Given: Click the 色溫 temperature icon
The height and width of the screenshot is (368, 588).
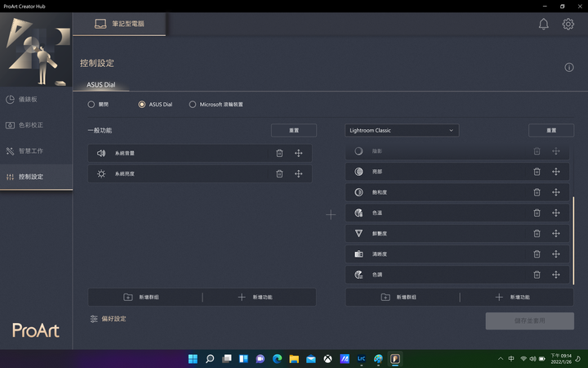Looking at the screenshot, I should click(359, 213).
